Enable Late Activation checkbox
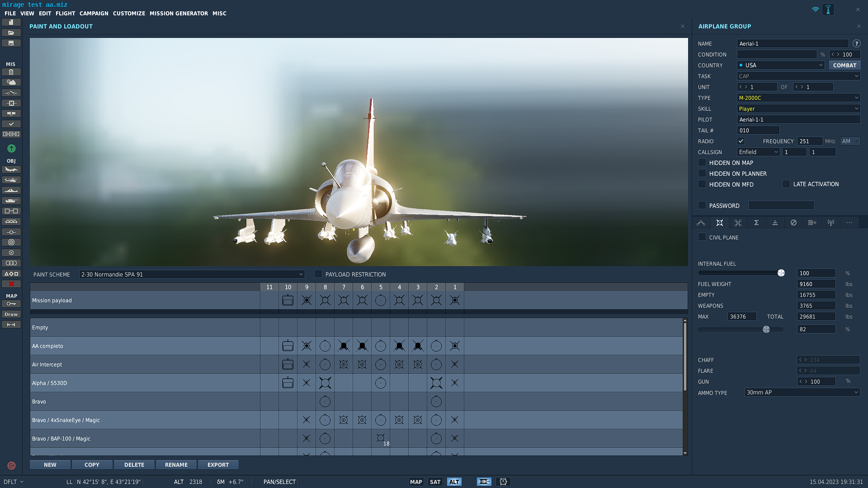868x488 pixels. pos(786,184)
